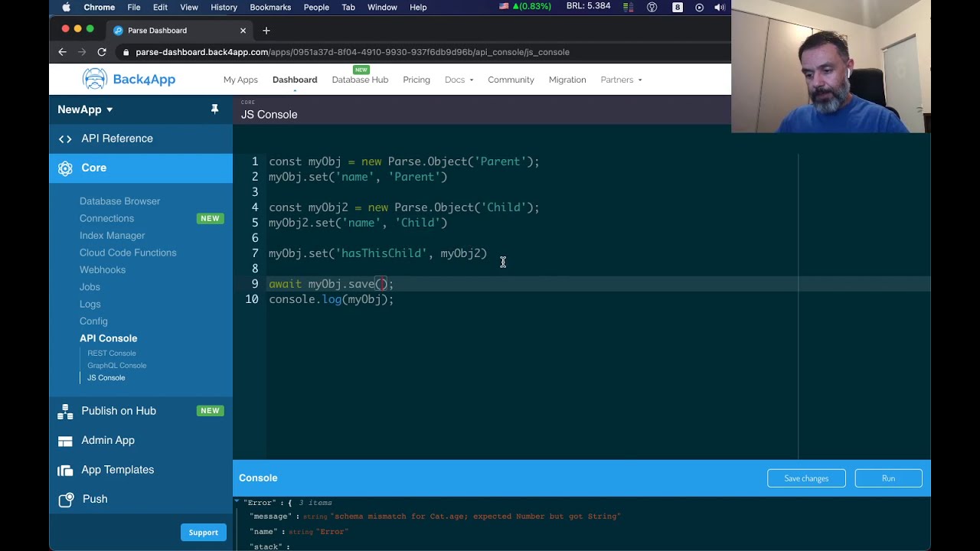Click line 7 hasThisChild code
The image size is (980, 551).
377,253
